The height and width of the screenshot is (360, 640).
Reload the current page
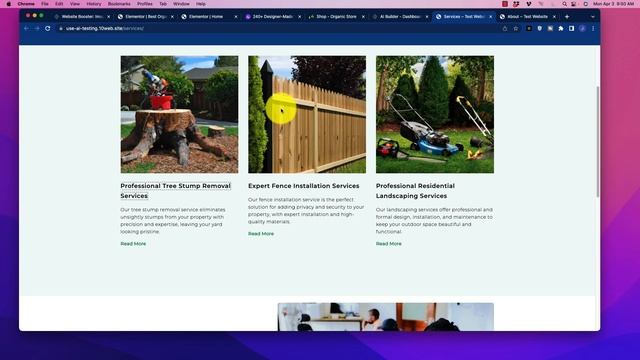pyautogui.click(x=48, y=29)
